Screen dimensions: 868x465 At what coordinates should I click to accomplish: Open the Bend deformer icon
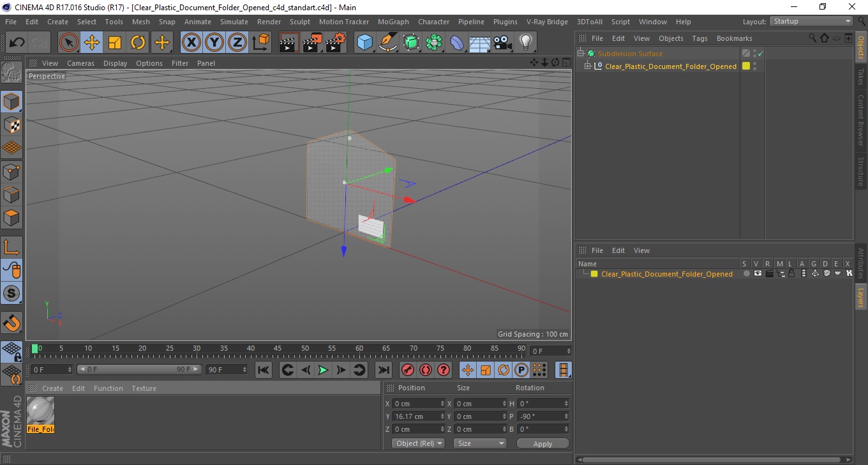[457, 43]
